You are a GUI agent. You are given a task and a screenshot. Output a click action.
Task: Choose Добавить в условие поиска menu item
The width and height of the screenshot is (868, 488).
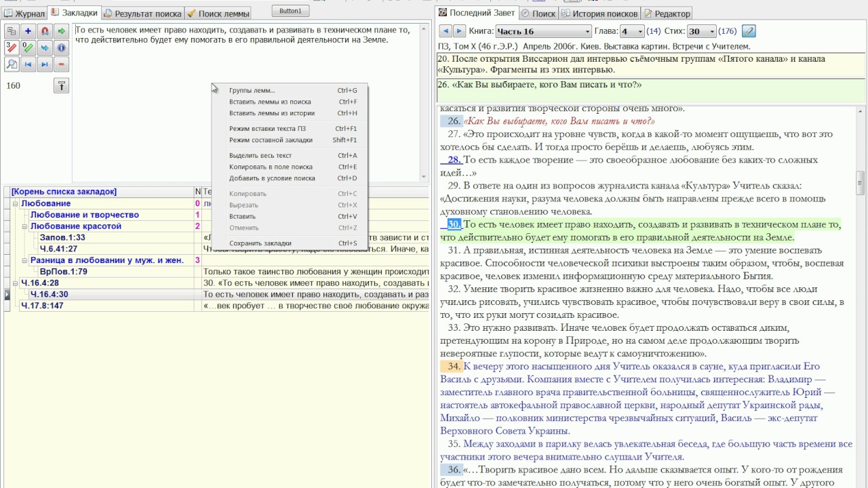pyautogui.click(x=290, y=178)
